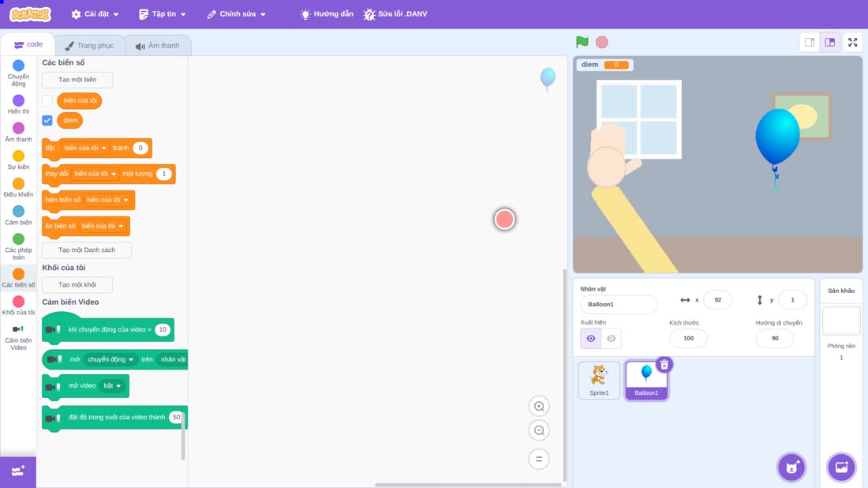Hide the sprite with crossed-eye button
Viewport: 868px width, 488px height.
[611, 339]
